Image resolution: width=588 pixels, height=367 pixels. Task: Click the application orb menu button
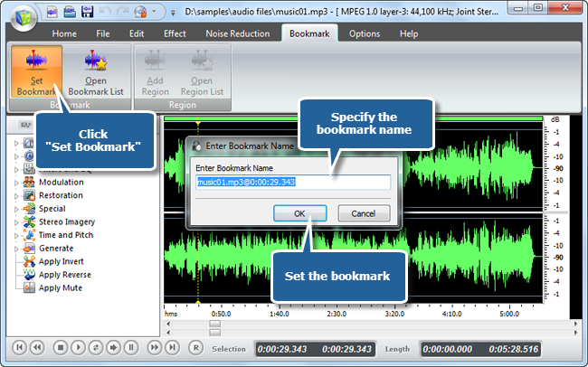24,17
